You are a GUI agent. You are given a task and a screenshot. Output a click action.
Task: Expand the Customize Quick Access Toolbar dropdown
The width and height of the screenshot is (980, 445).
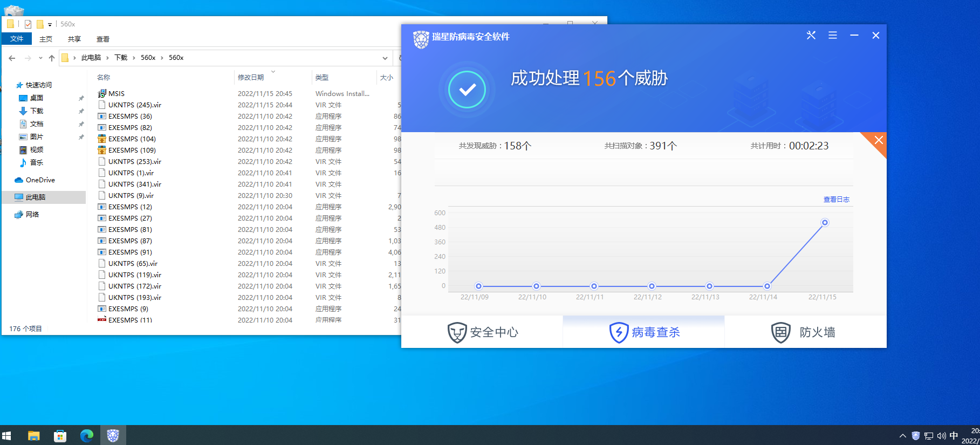coord(50,25)
